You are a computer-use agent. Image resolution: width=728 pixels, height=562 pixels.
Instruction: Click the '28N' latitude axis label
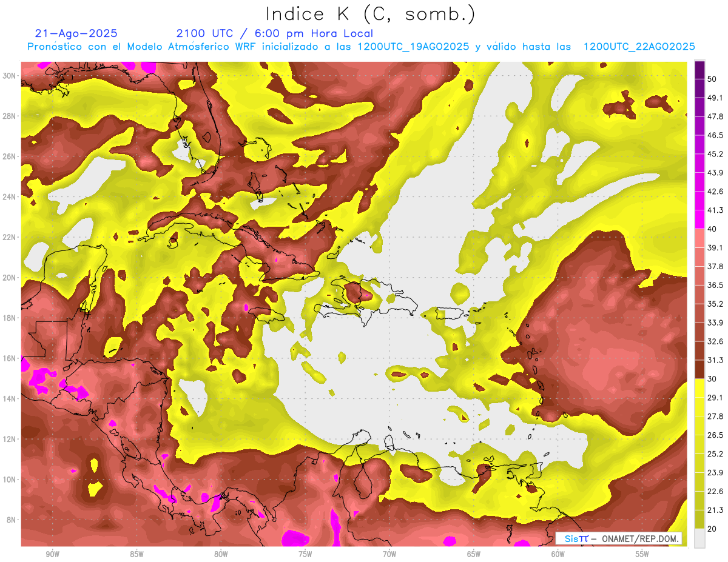point(10,116)
